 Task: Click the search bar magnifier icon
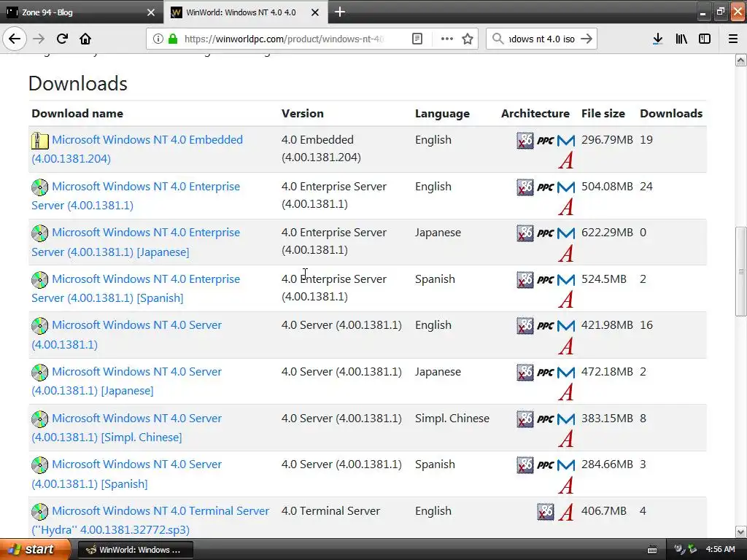coord(498,39)
